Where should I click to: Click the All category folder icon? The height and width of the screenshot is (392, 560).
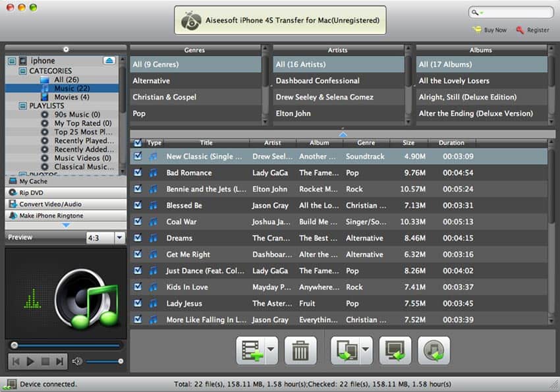45,80
